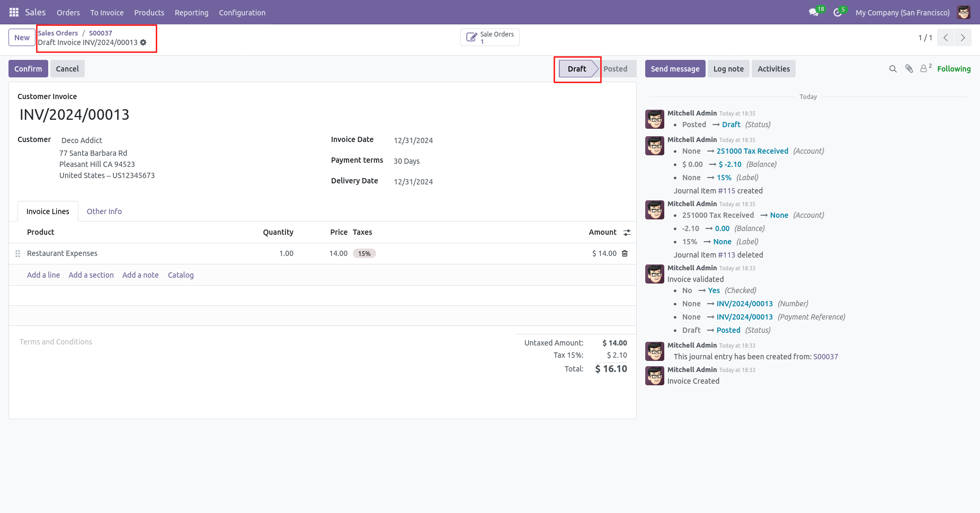Search chatter messages with magnifier icon
980x513 pixels.
pos(893,69)
